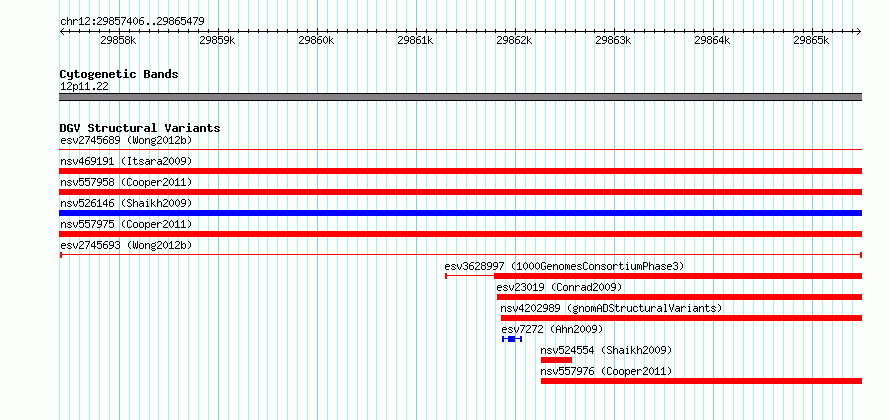Viewport: 890px width, 420px height.
Task: Click the esv2745689 (Wong2012b) variant label
Action: tap(126, 140)
